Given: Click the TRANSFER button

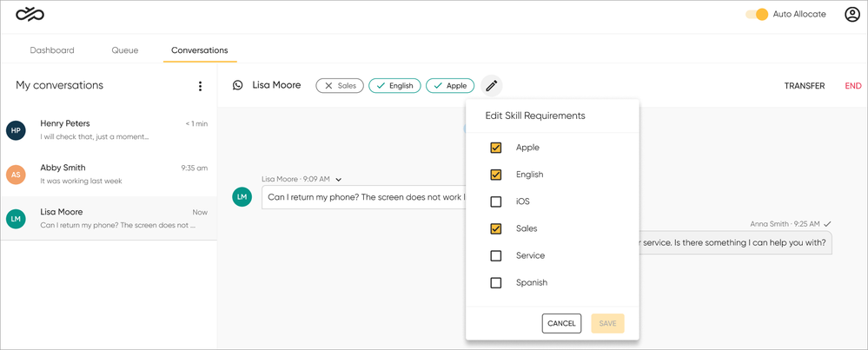Looking at the screenshot, I should [x=804, y=86].
